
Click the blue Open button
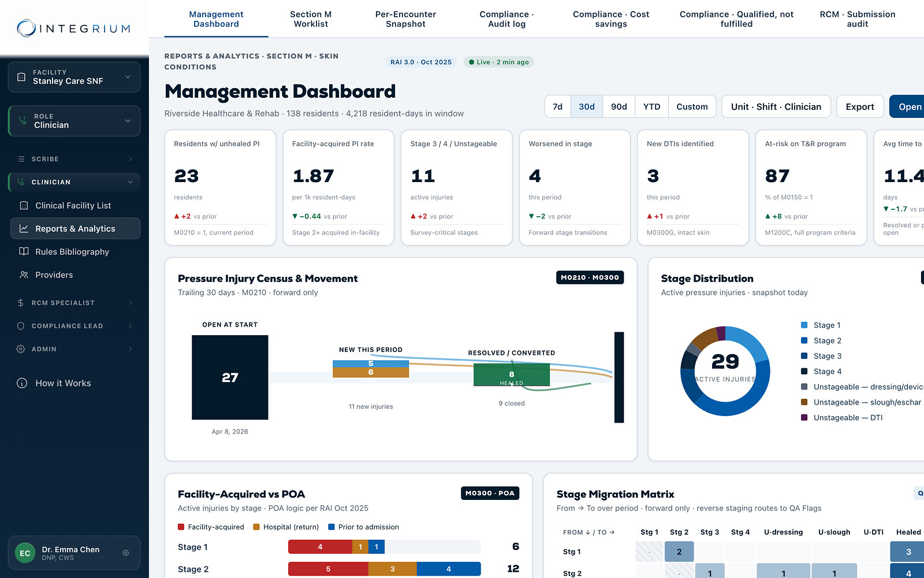pyautogui.click(x=908, y=106)
